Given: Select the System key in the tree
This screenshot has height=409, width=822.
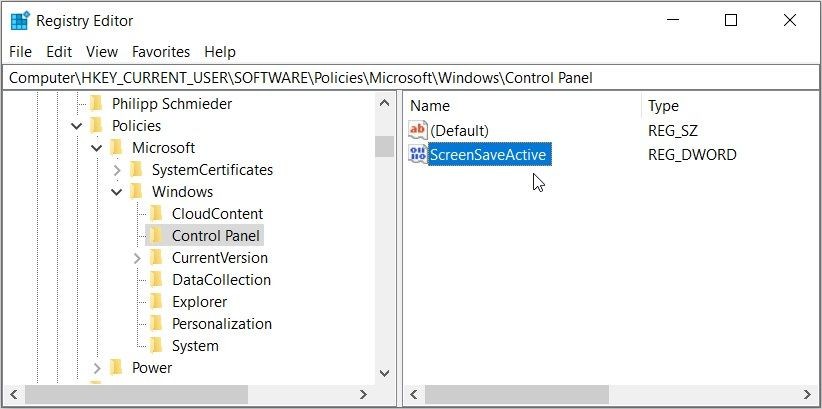Looking at the screenshot, I should coord(195,346).
